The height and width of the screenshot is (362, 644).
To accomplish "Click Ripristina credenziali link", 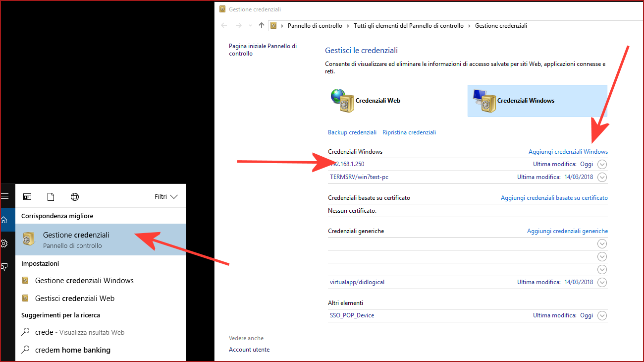I will pos(409,132).
